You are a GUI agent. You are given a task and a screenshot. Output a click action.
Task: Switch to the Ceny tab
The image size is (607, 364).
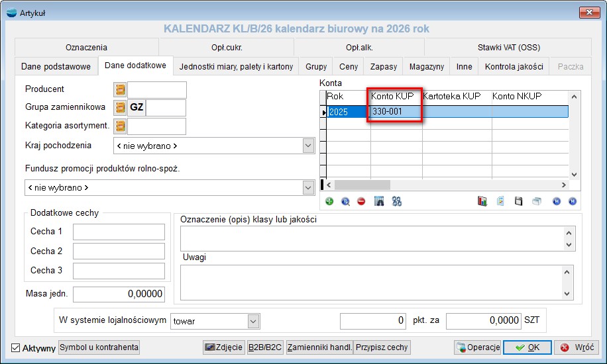coord(349,67)
